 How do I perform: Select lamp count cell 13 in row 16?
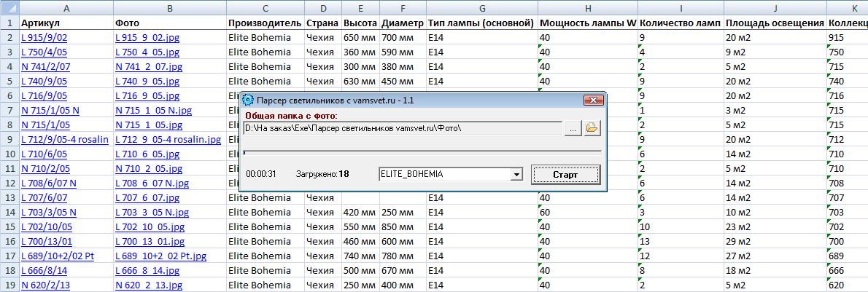click(681, 241)
